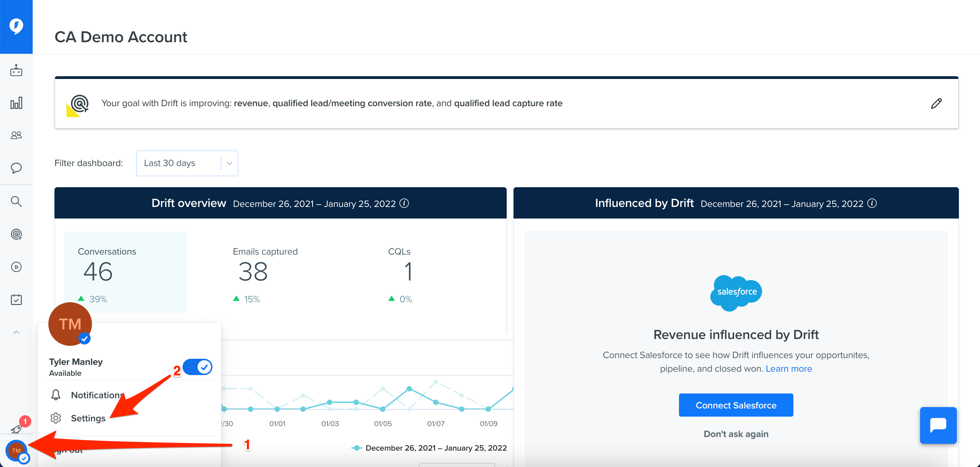Open the Playbooks bot icon
This screenshot has height=467, width=980.
(x=16, y=70)
